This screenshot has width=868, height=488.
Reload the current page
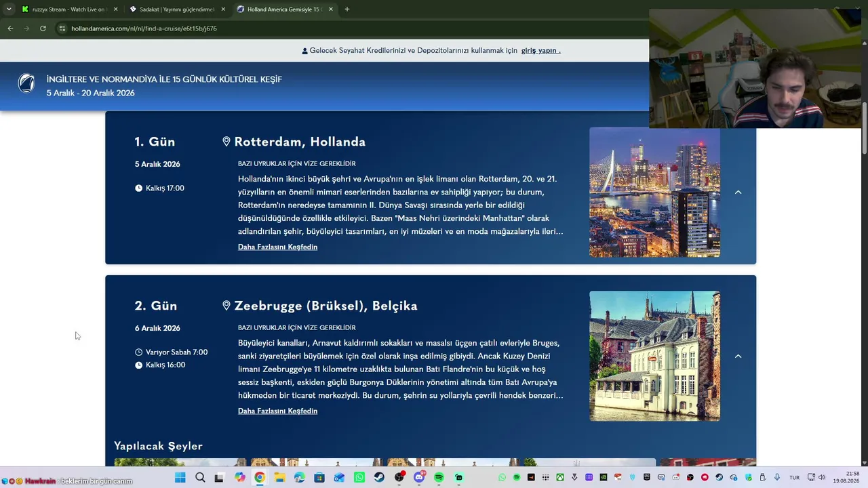pyautogui.click(x=43, y=28)
